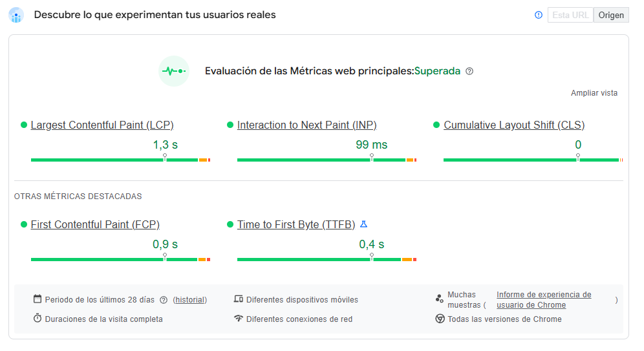Open Interaction to Next Paint (INP) link
644x351 pixels.
click(x=306, y=125)
